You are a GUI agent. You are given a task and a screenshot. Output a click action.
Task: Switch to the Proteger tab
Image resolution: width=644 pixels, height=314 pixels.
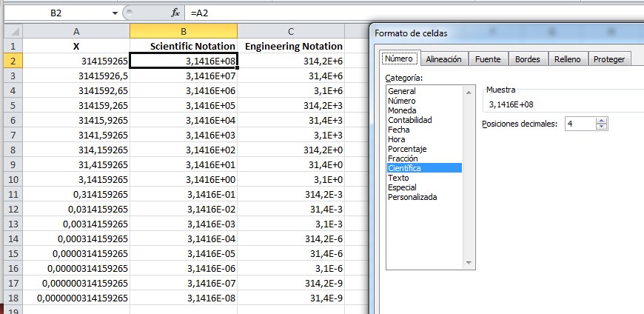coord(609,59)
